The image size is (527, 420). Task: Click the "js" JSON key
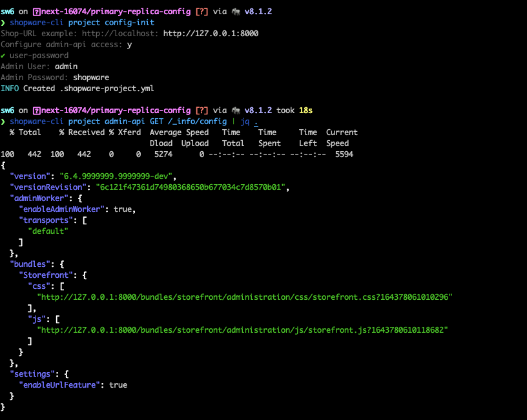[x=37, y=319]
